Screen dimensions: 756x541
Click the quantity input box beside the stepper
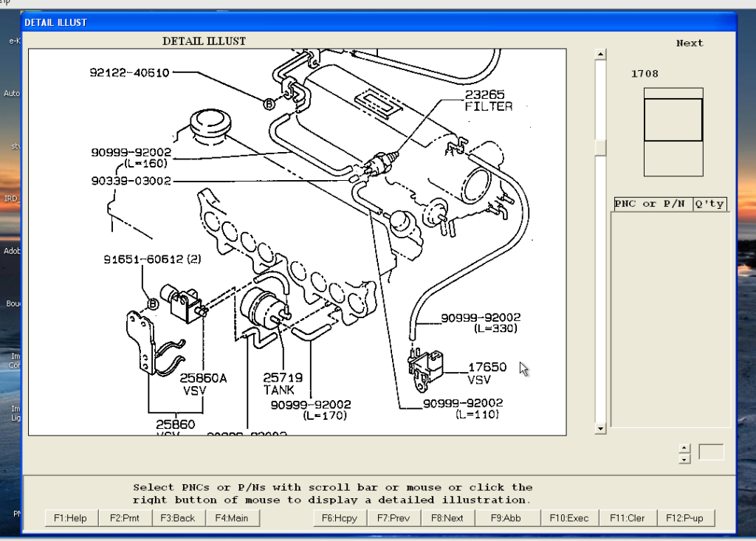712,452
